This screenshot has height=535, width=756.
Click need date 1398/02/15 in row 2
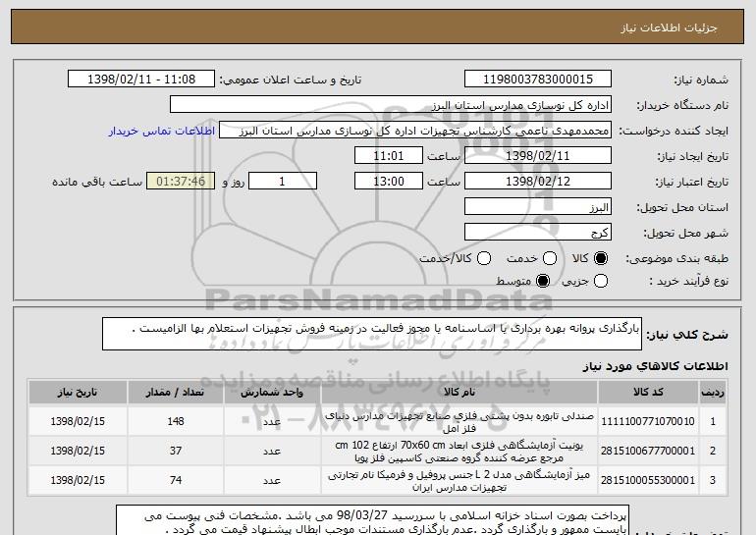click(x=78, y=451)
